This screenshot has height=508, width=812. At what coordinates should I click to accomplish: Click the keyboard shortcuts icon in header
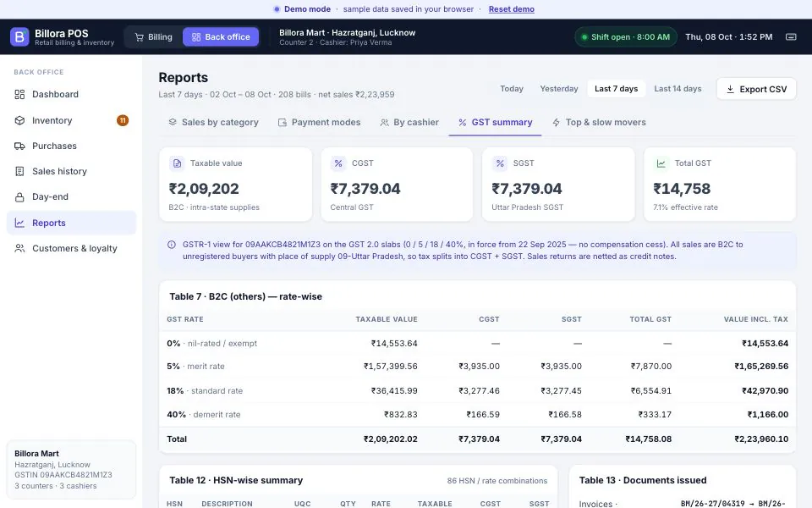(791, 36)
